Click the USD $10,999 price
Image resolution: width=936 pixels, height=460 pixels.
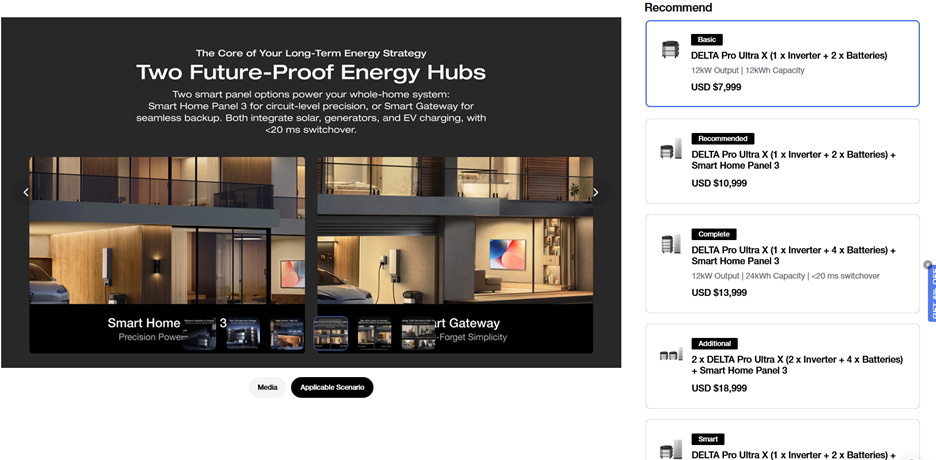tap(719, 183)
